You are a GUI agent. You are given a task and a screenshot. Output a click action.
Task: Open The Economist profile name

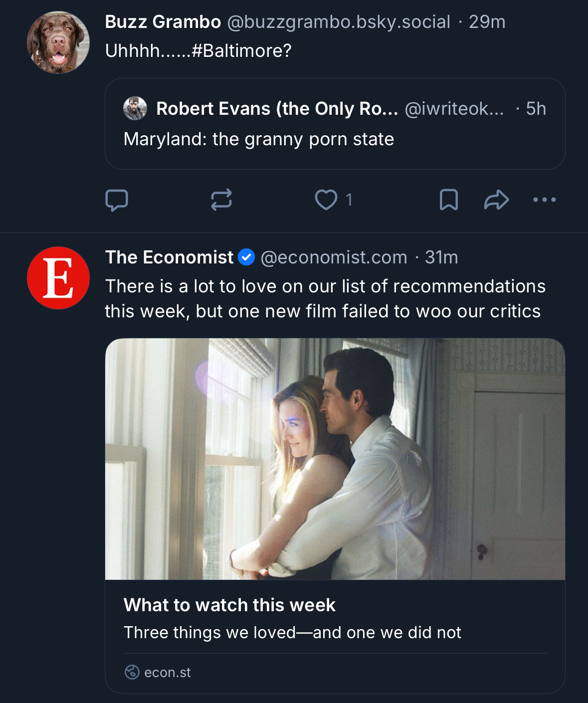tap(169, 257)
